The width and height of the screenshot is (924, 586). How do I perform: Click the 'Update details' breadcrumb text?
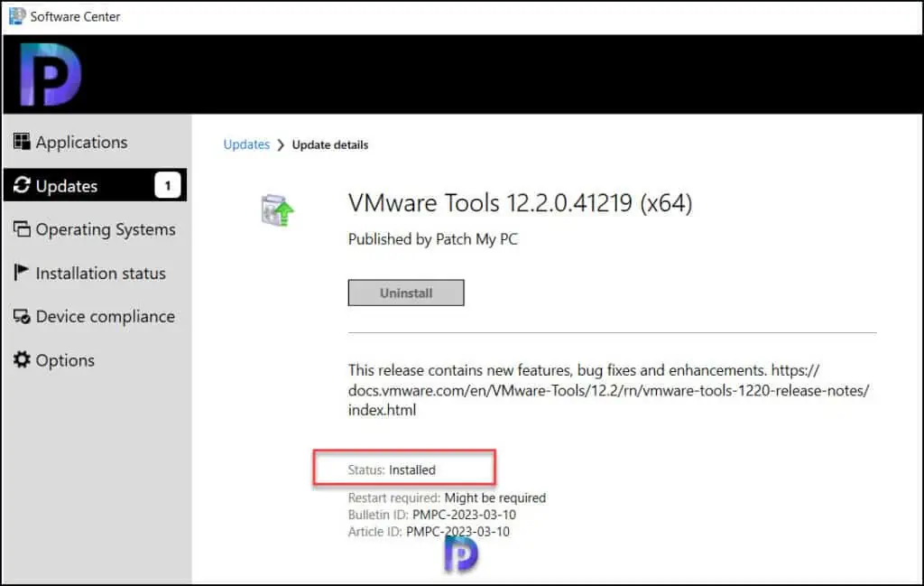pyautogui.click(x=330, y=145)
